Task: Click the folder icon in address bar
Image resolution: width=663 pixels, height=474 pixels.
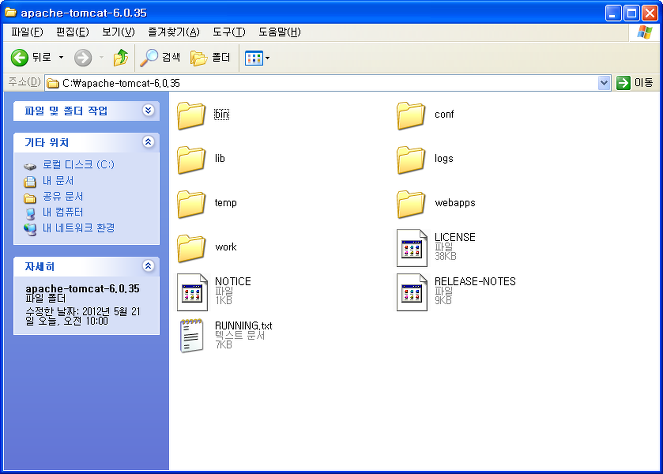Action: [x=53, y=83]
